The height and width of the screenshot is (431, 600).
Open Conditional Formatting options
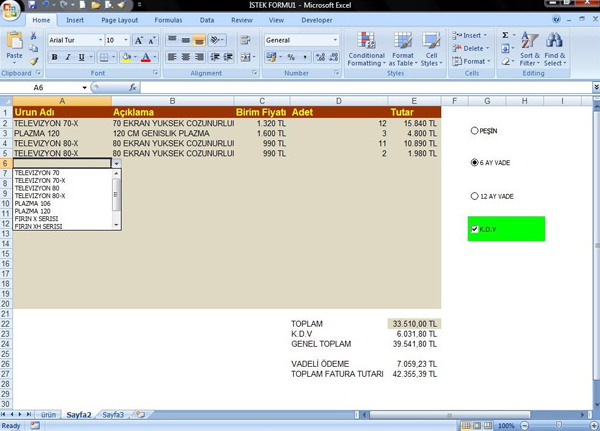pyautogui.click(x=365, y=50)
